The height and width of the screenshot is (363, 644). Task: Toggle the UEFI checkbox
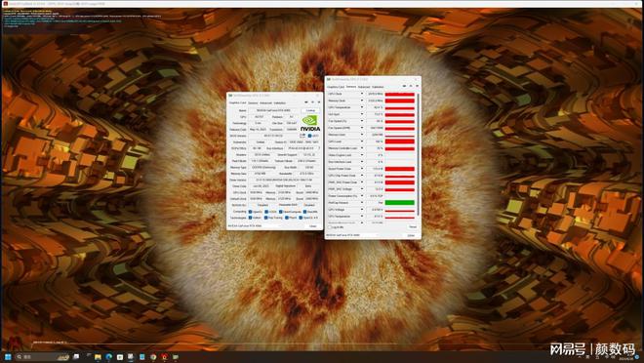coord(309,136)
